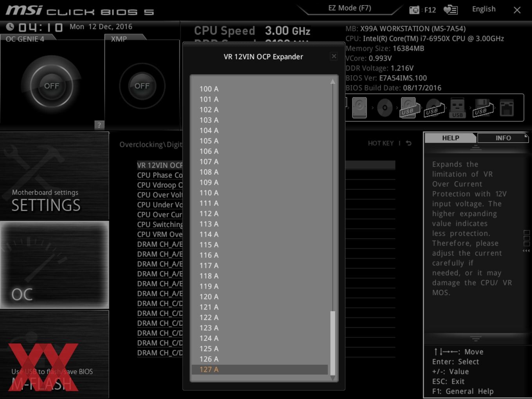
Task: Exit the BIOS with the top-right X
Action: [517, 10]
